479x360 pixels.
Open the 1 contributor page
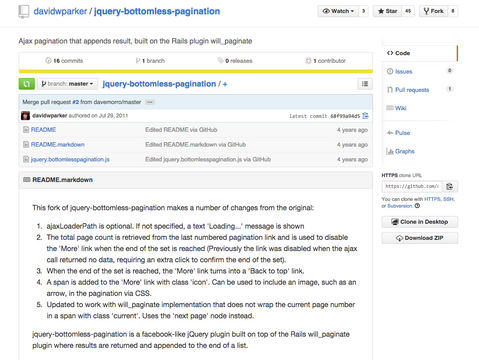[326, 61]
